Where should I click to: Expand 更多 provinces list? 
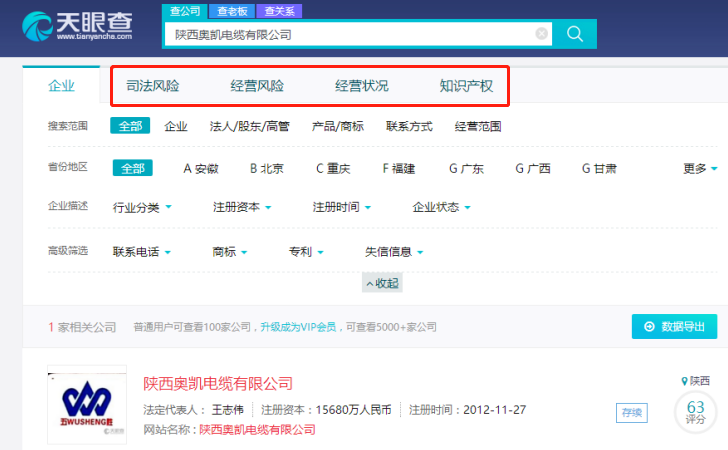pyautogui.click(x=700, y=169)
